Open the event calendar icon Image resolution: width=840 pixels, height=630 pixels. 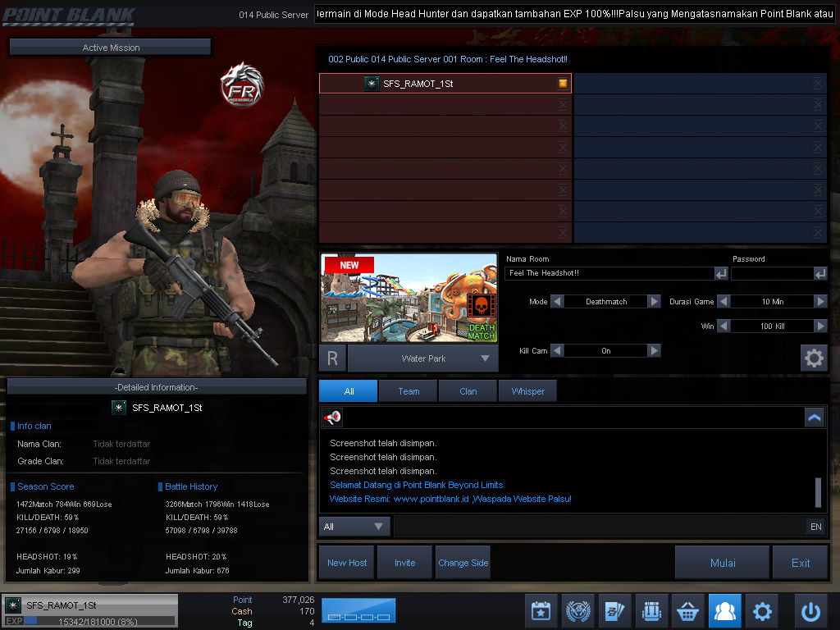tap(541, 610)
